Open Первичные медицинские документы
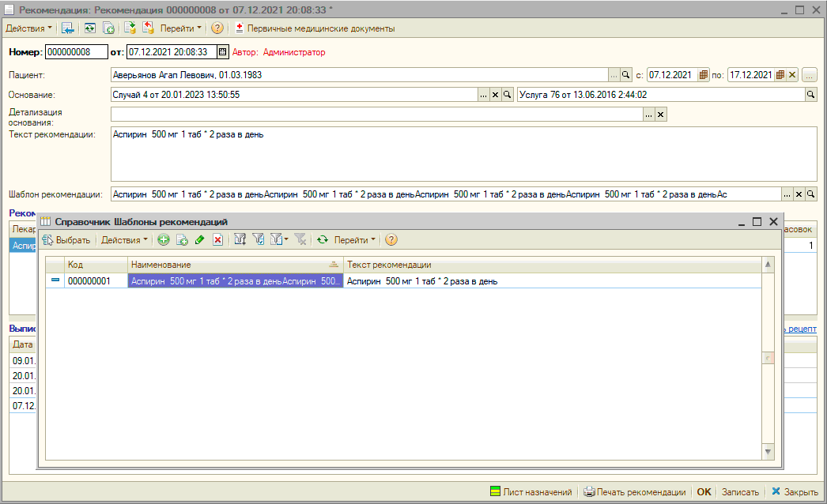The width and height of the screenshot is (827, 504). (x=315, y=28)
